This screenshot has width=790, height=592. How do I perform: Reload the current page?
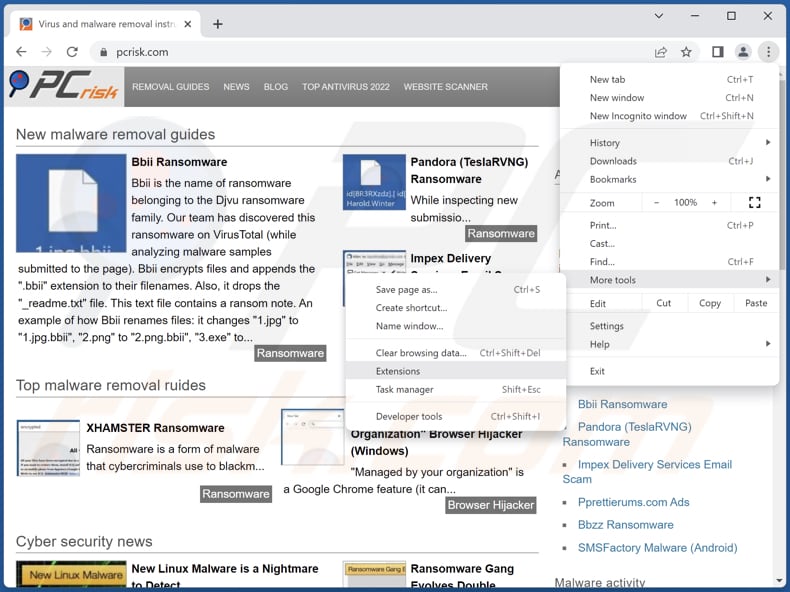pos(72,52)
